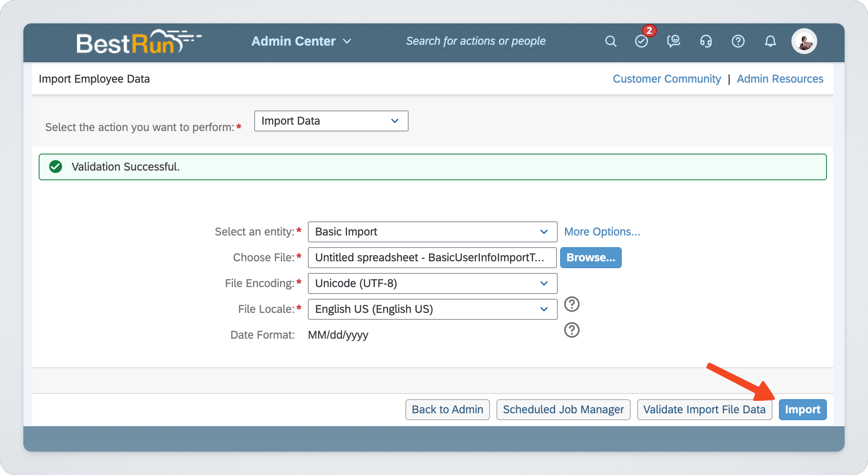Open the Import Data action dropdown
The image size is (868, 475).
(331, 121)
